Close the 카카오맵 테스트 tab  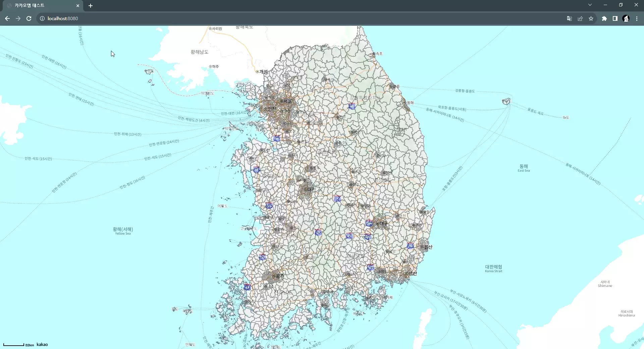click(78, 6)
